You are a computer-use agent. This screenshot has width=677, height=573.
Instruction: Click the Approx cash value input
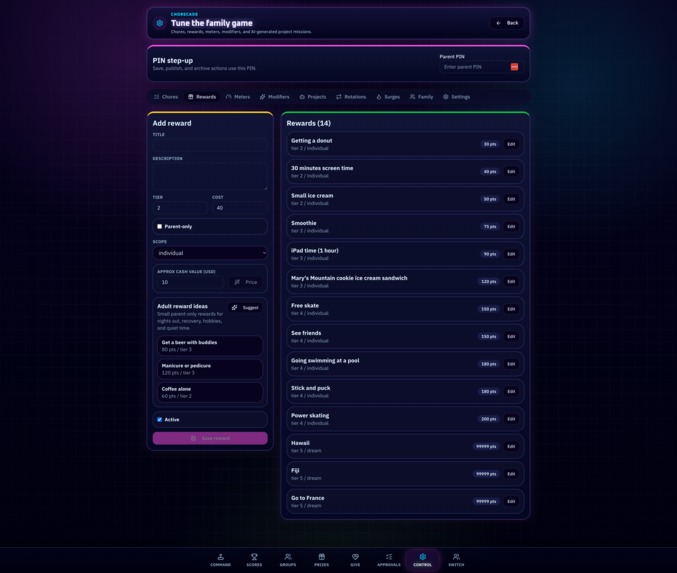190,282
